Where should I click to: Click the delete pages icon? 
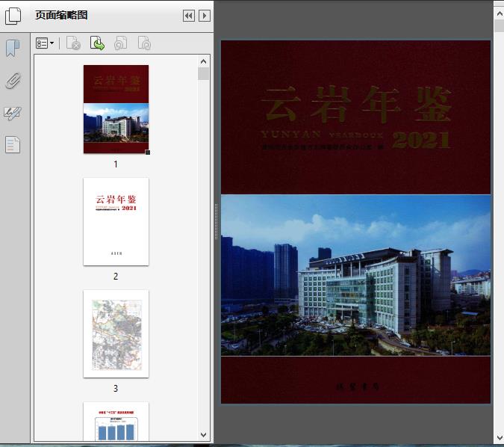pos(73,43)
